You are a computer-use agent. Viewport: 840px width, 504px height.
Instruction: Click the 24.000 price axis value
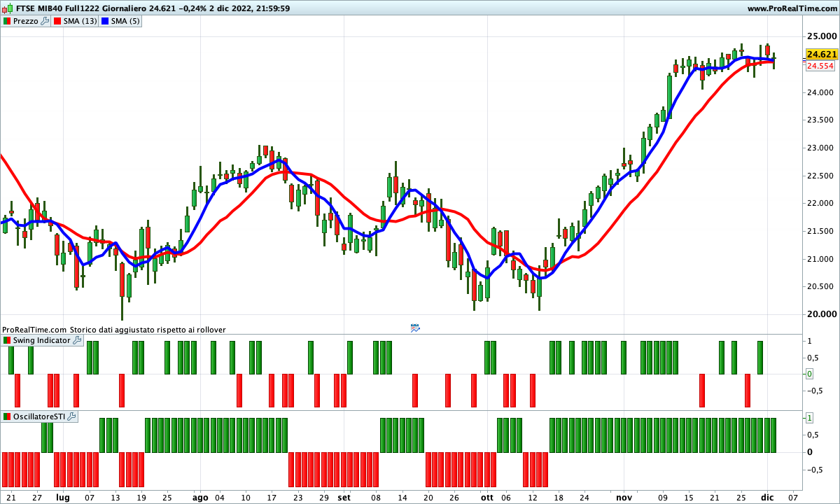(820, 92)
